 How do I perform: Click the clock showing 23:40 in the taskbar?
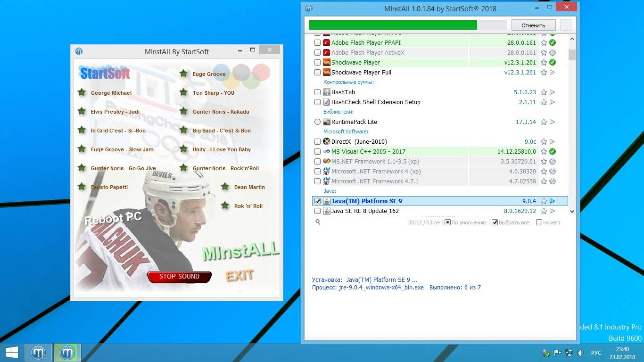click(622, 349)
